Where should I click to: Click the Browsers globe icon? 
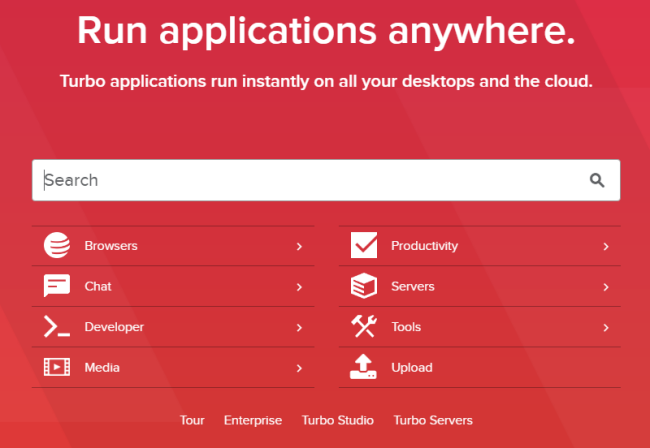click(57, 245)
